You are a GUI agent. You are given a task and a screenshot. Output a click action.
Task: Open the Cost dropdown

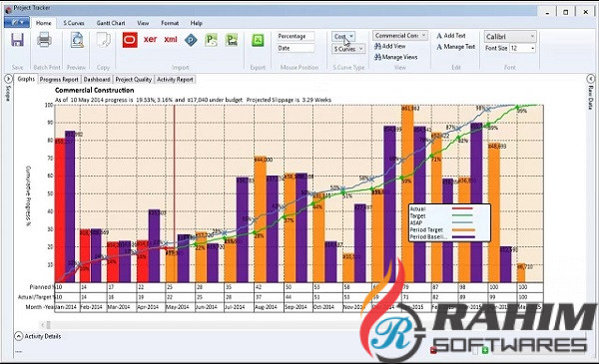coord(343,36)
